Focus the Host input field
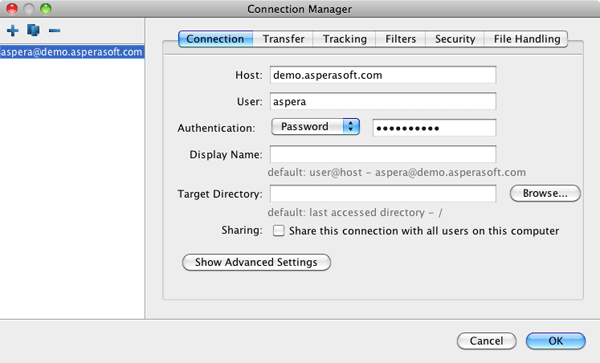 point(383,75)
